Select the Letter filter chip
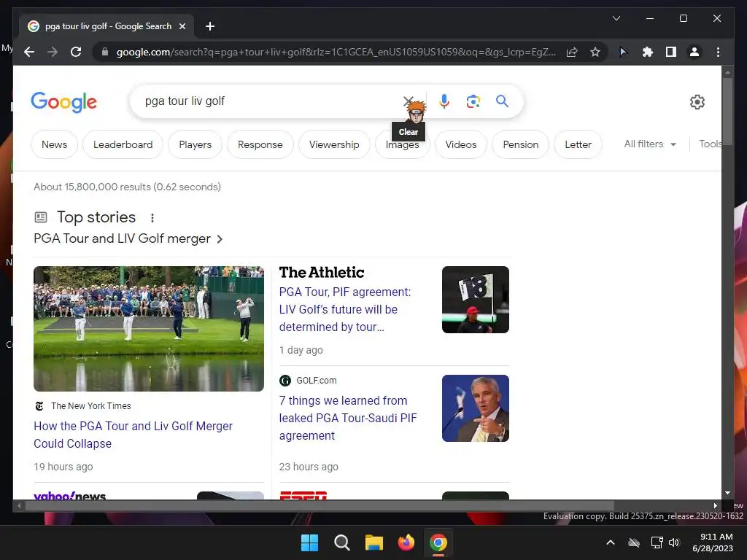Viewport: 747px width, 560px height. (x=578, y=144)
